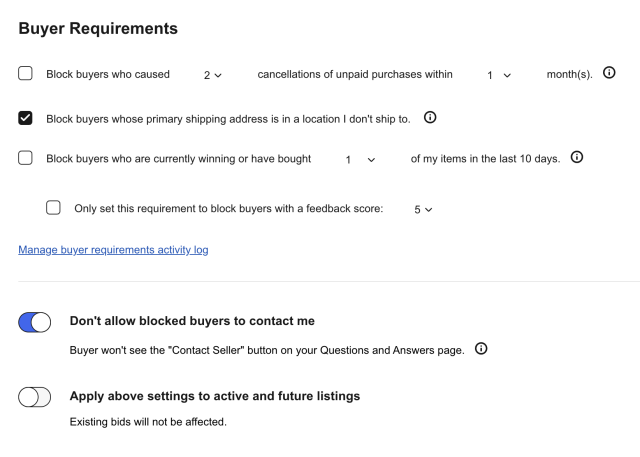Click the 'Existing bids will not be affected' text
The width and height of the screenshot is (640, 457).
click(148, 422)
